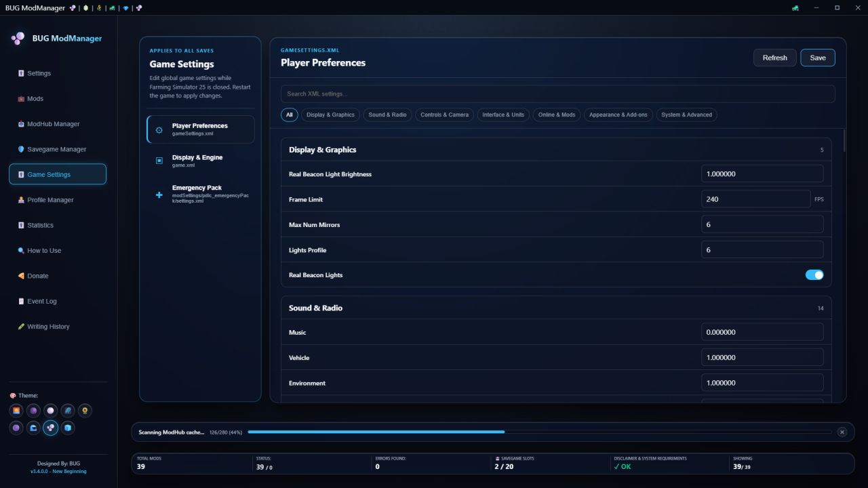The image size is (868, 488).
Task: Click the Display & Engine monitor icon
Action: [x=159, y=161]
